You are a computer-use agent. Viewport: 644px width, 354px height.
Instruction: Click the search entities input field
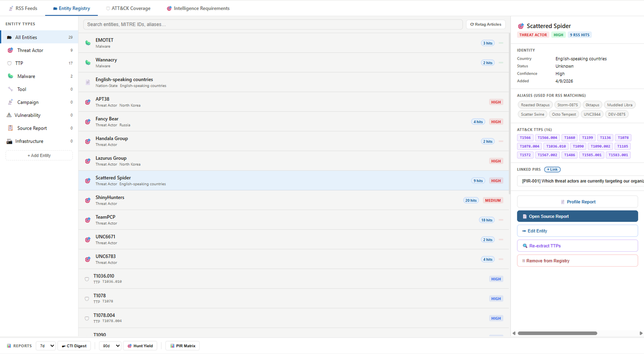point(273,25)
